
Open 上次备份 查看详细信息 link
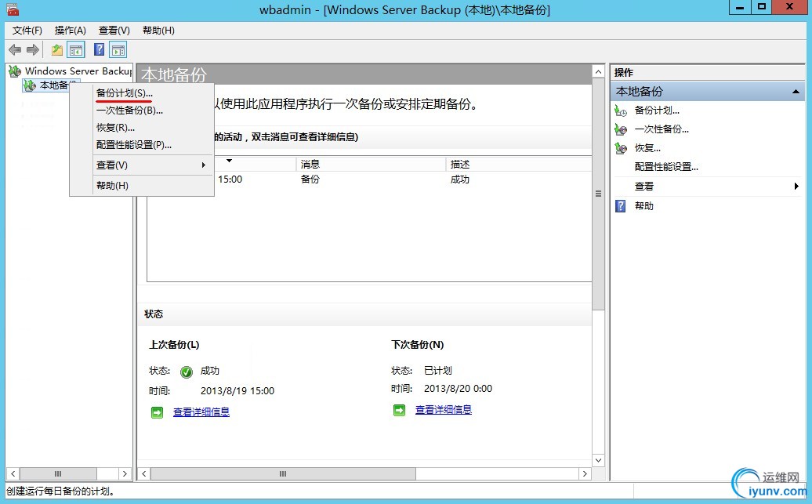[201, 412]
